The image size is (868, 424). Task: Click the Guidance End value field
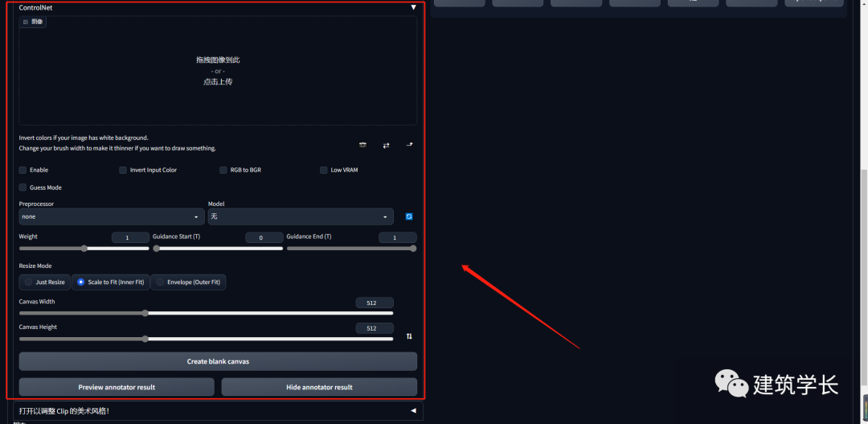398,238
